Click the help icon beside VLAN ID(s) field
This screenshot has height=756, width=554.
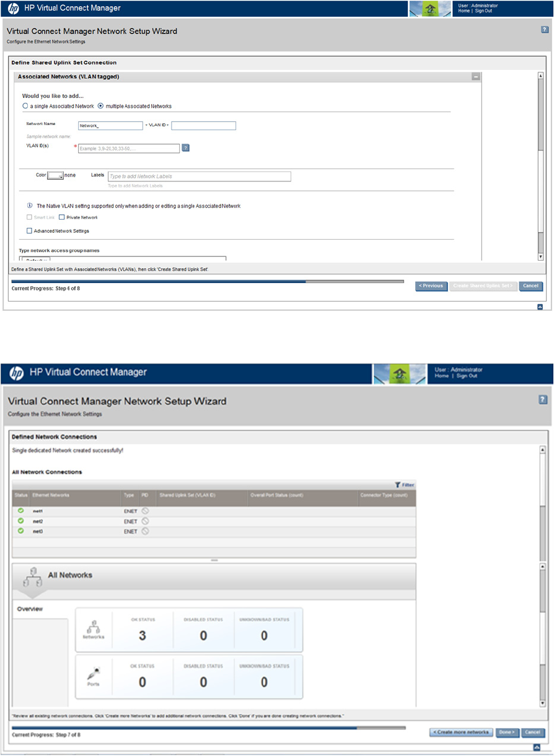click(185, 148)
